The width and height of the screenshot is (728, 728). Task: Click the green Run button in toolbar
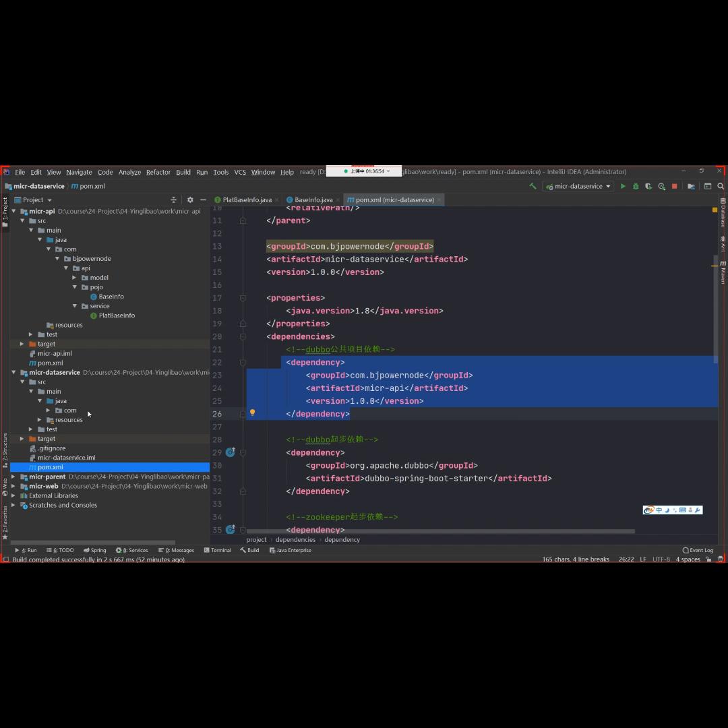pyautogui.click(x=623, y=187)
